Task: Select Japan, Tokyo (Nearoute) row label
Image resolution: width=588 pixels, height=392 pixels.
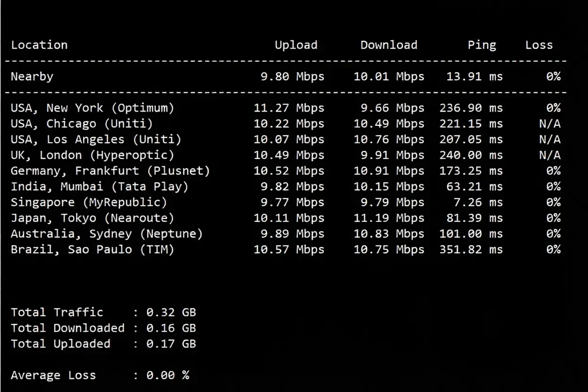Action: point(92,218)
